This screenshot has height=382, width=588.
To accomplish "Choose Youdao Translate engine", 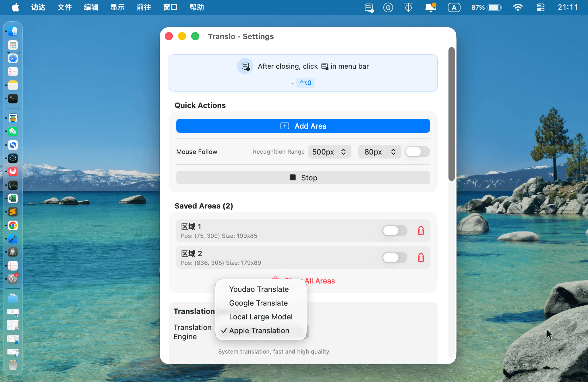I will [261, 289].
